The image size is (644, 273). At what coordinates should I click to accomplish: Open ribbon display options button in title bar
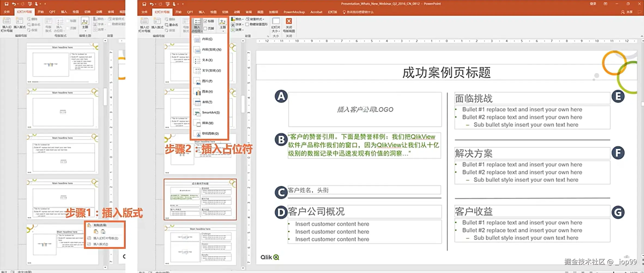point(605,4)
